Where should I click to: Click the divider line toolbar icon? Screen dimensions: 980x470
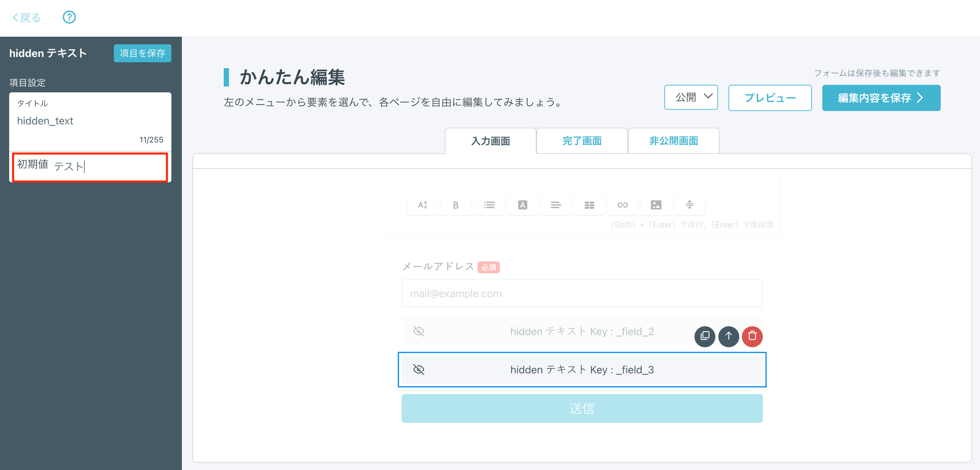point(690,205)
